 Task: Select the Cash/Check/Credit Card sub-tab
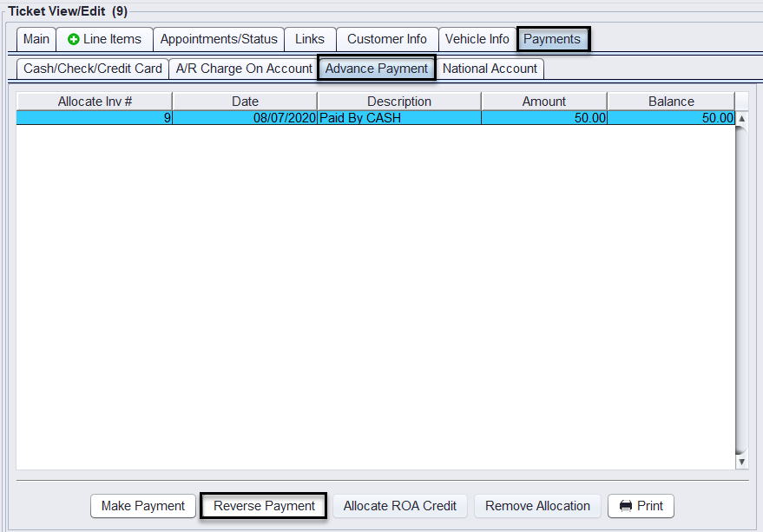point(93,69)
